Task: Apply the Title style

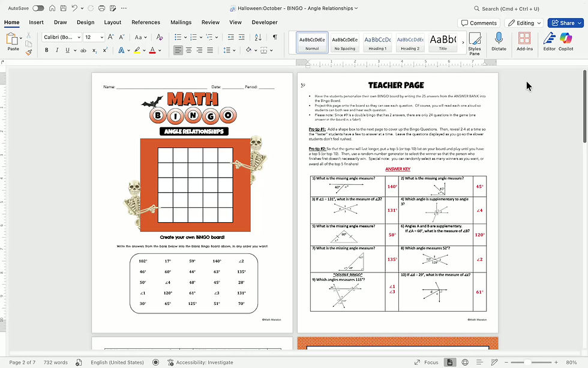Action: 443,42
